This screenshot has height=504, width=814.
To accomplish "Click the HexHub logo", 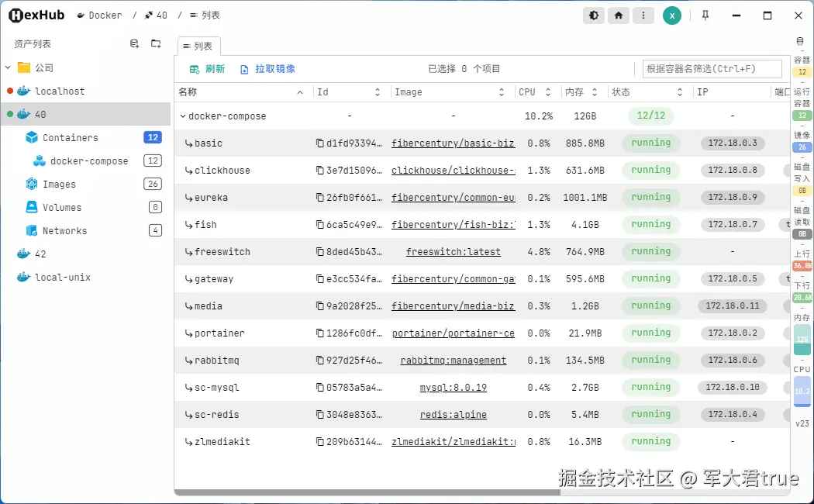I will pos(36,15).
